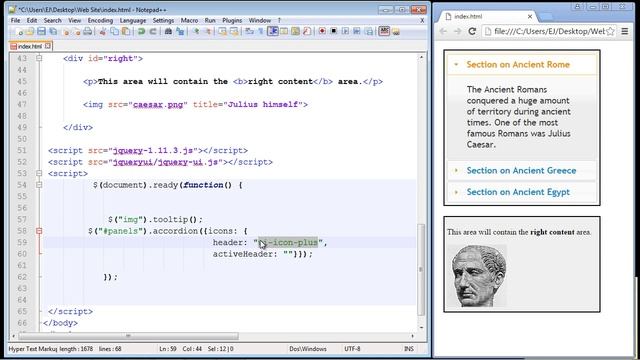The width and height of the screenshot is (640, 360).
Task: Open the Language menu
Action: coord(133,20)
